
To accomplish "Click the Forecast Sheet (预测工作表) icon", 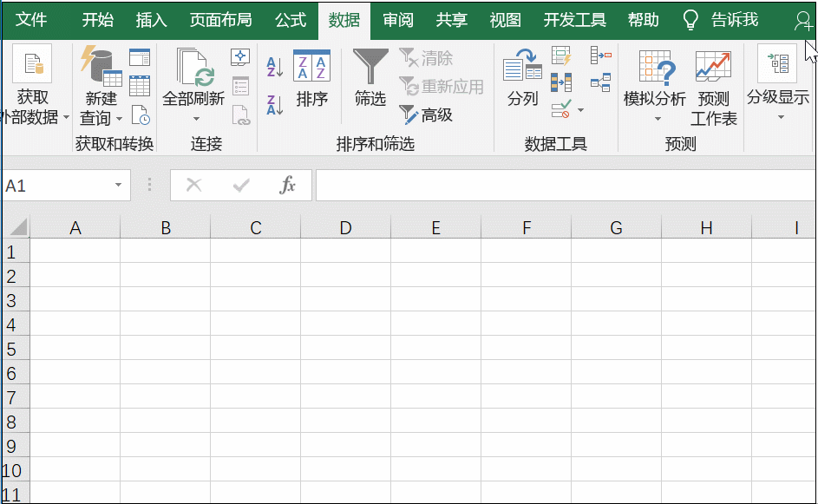I will [713, 88].
